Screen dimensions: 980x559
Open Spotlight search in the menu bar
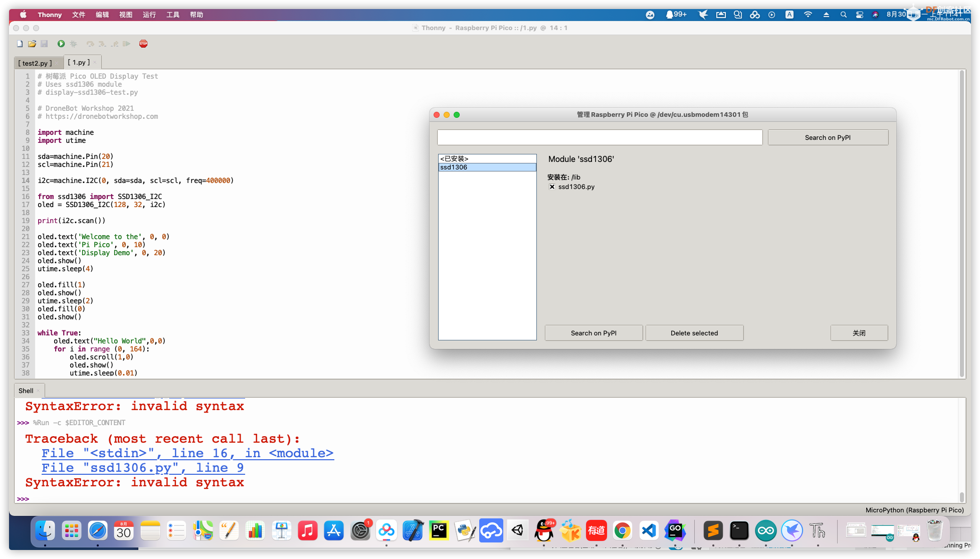[843, 15]
